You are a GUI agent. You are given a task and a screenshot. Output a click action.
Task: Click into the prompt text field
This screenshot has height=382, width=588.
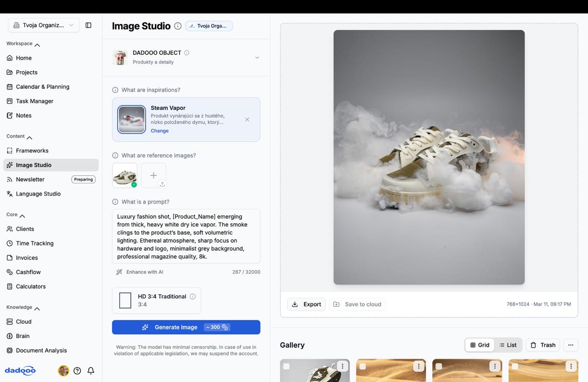coord(186,236)
